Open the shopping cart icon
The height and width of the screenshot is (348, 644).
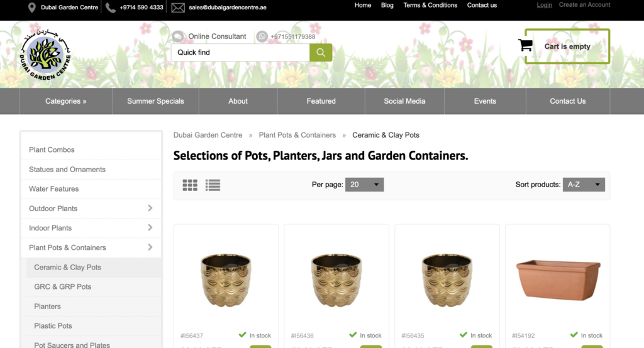coord(525,45)
